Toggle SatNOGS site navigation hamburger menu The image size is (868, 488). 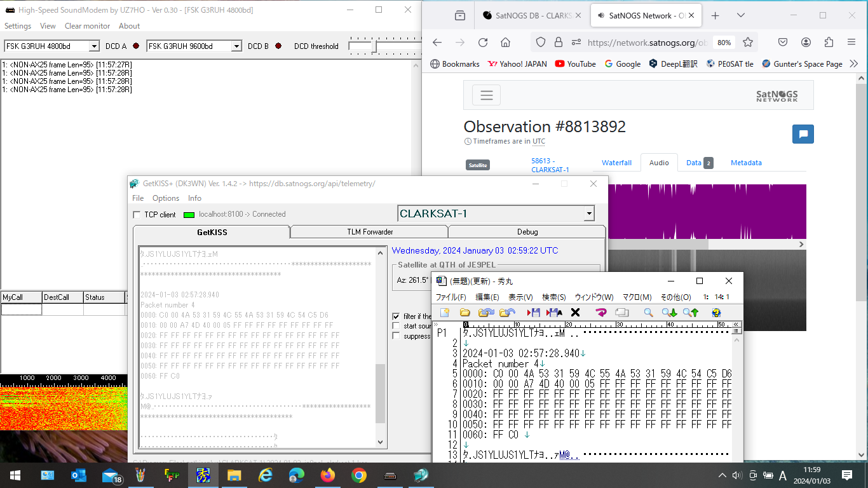pos(486,95)
